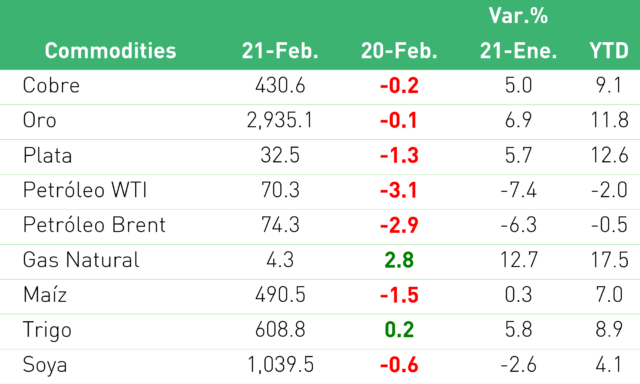Click the YTD column header
This screenshot has width=640, height=384.
coord(609,51)
